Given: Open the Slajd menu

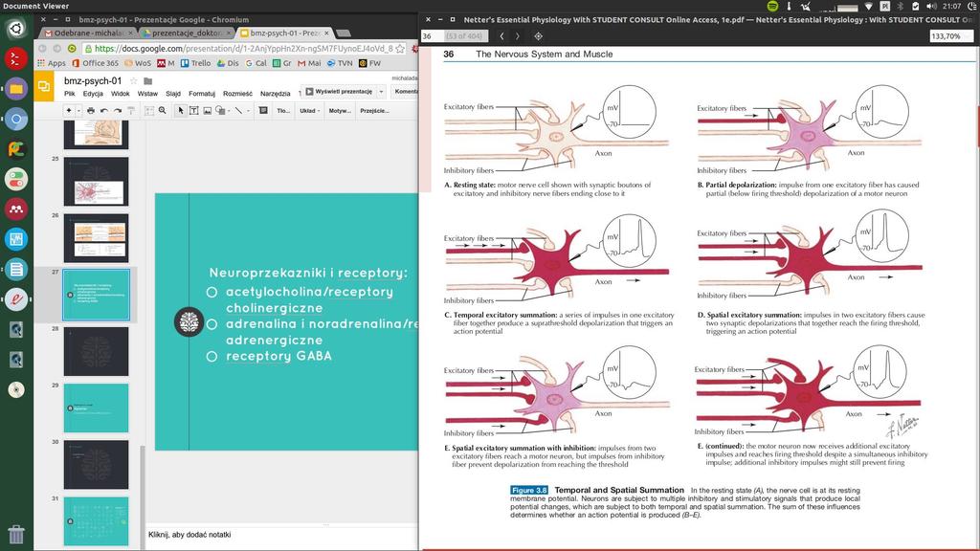Looking at the screenshot, I should click(x=173, y=94).
